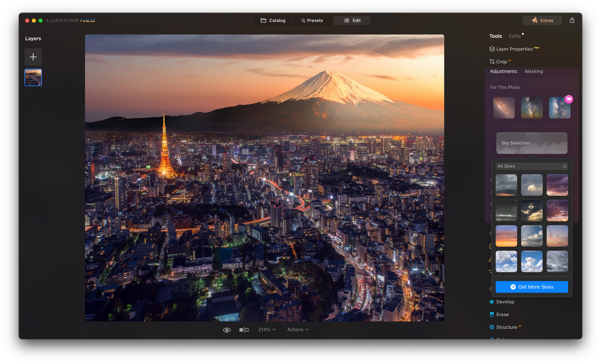This screenshot has height=364, width=601.
Task: Switch to the Masking tab
Action: tap(533, 71)
